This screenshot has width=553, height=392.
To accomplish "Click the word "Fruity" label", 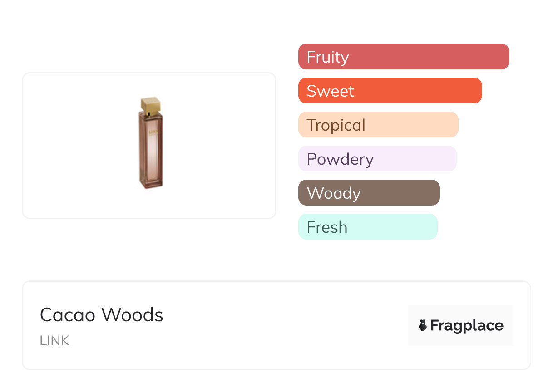I will coord(328,57).
